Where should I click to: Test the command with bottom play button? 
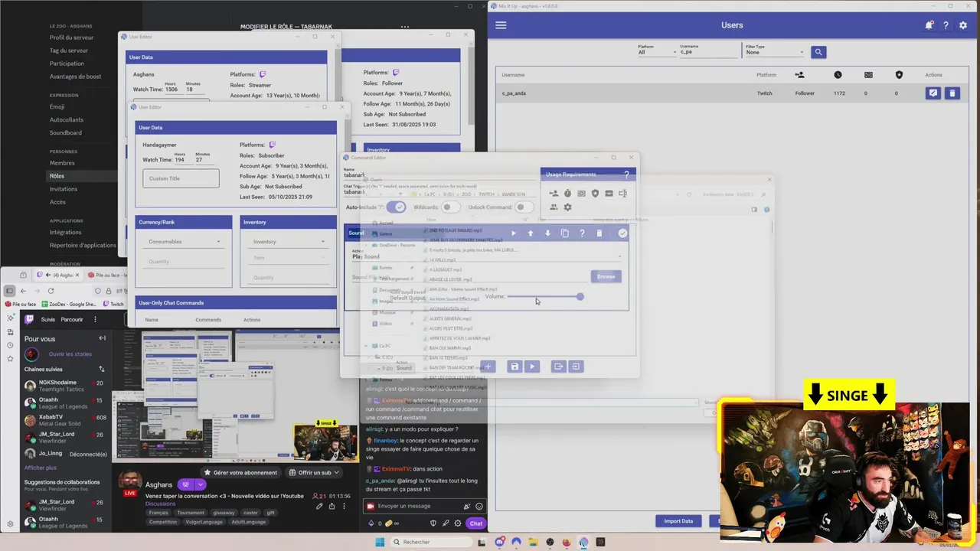coord(532,367)
